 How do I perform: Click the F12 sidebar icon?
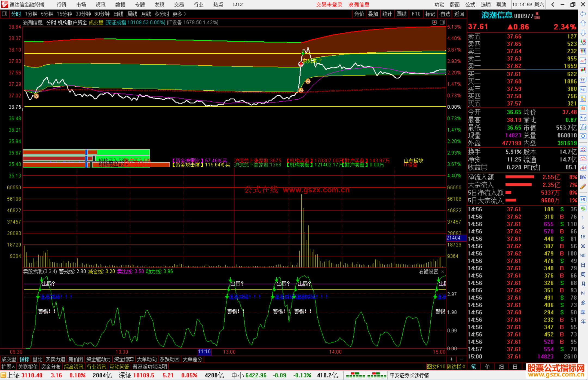tap(583, 118)
